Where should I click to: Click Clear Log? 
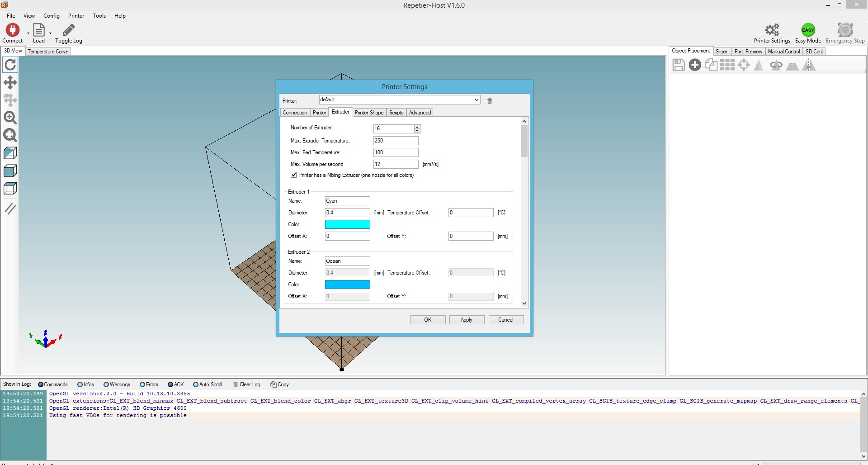pos(247,384)
